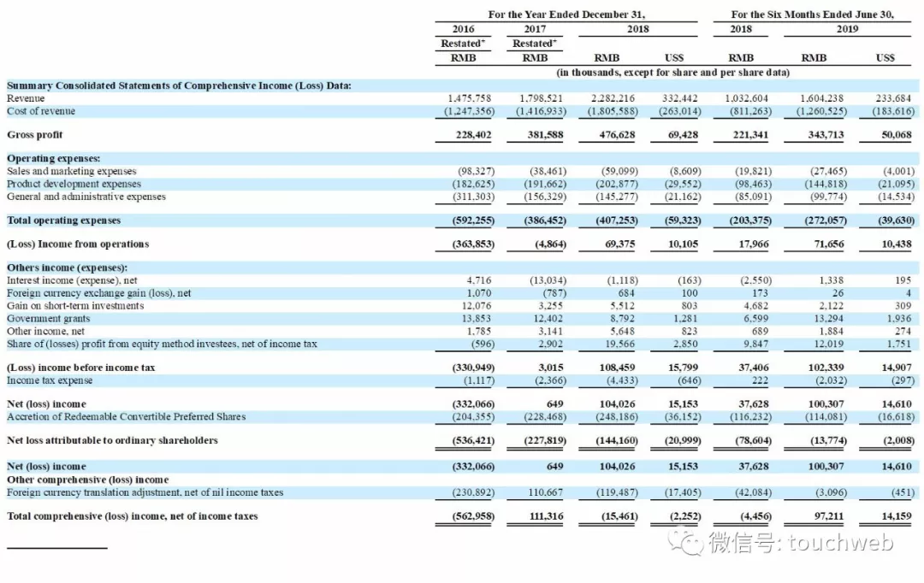Click the Gain on short-term investments label

[x=75, y=306]
